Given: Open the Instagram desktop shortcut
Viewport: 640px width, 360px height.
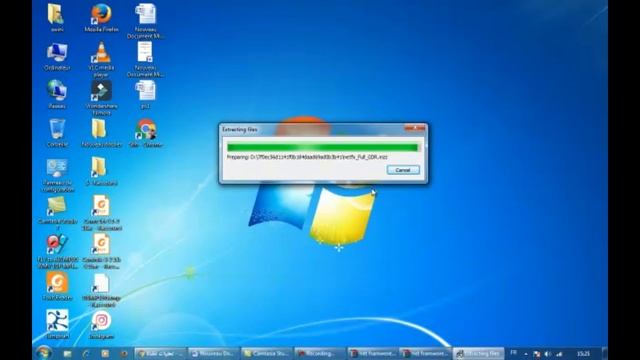Looking at the screenshot, I should (101, 325).
